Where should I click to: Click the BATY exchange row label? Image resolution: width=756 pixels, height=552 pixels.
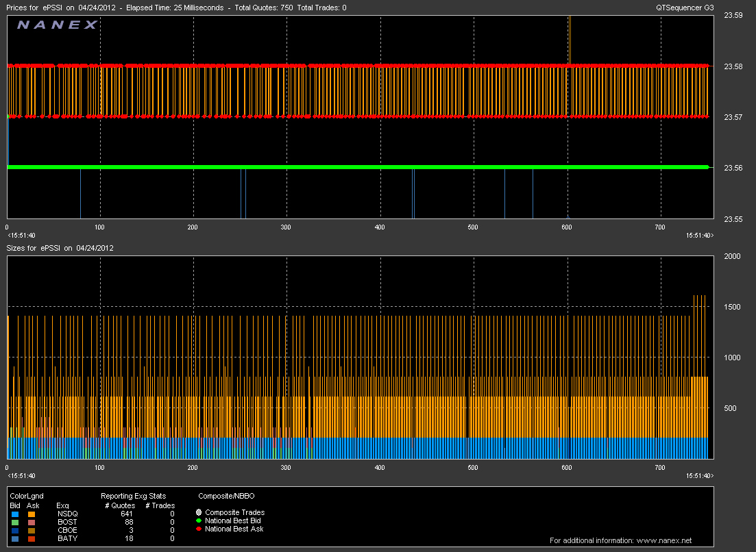67,538
